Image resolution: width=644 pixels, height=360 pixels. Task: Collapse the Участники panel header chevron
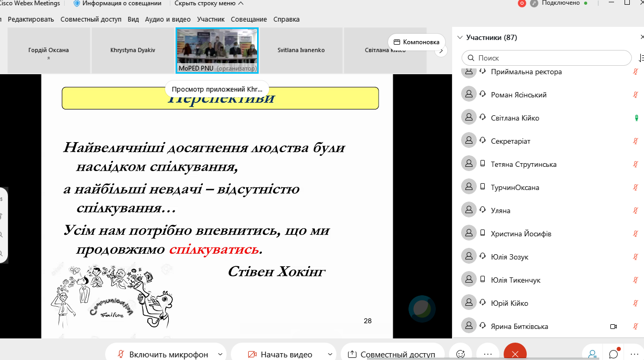[460, 37]
